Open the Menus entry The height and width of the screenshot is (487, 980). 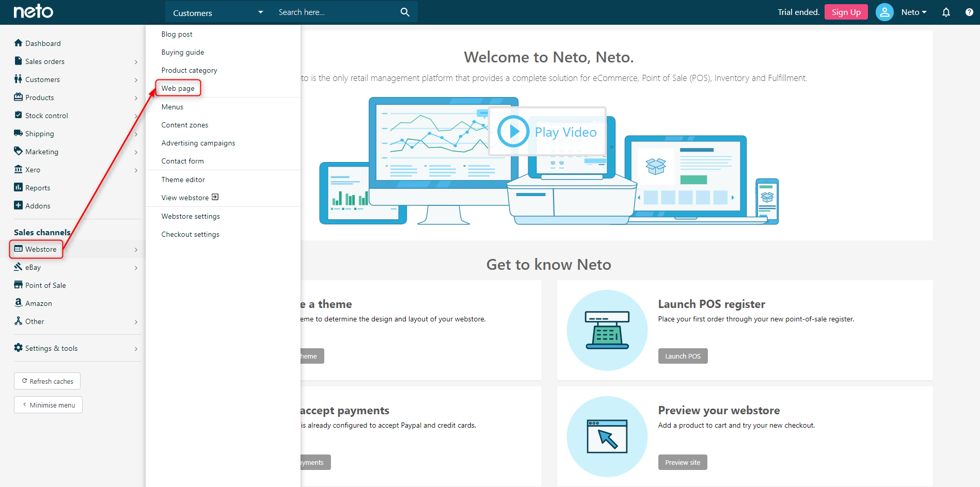point(172,107)
